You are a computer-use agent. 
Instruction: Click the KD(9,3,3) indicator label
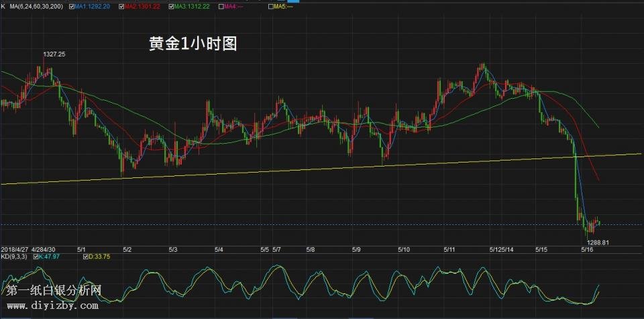[13, 256]
